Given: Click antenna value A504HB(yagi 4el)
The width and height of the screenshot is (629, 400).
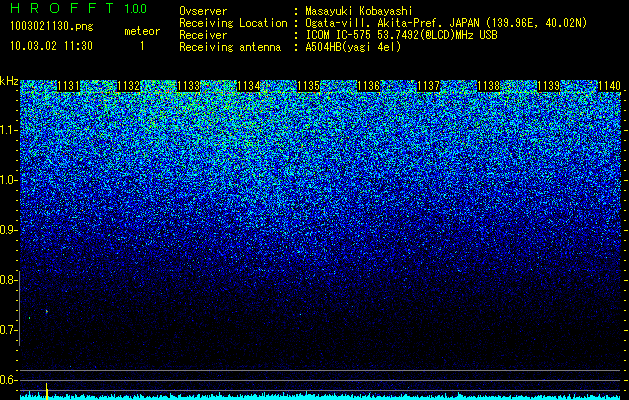Looking at the screenshot, I should pos(353,47).
